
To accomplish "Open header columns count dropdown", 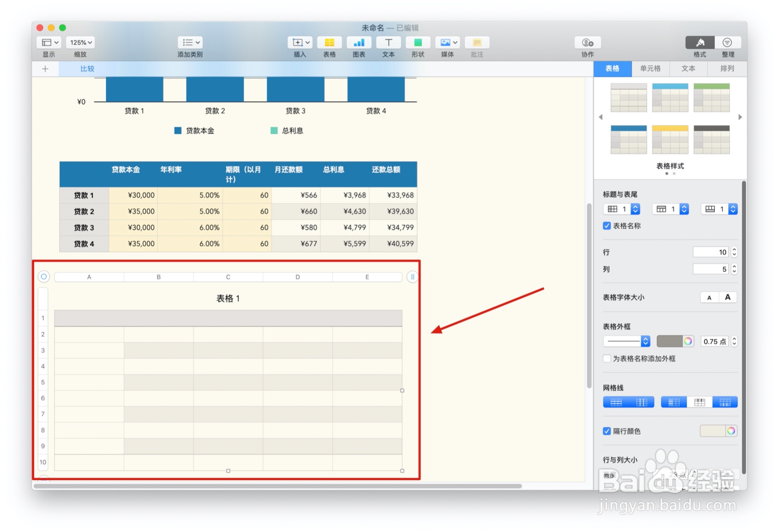I will click(x=622, y=209).
